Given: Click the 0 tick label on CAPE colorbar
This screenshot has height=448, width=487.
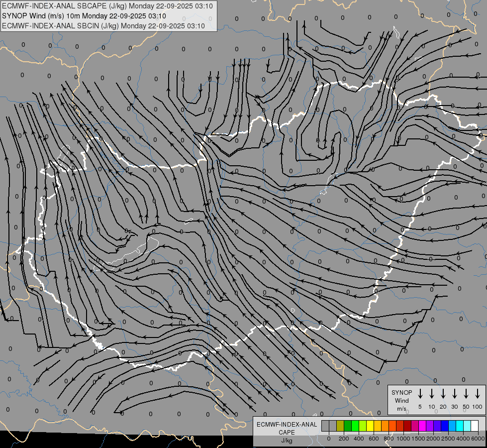Looking at the screenshot, I should click(x=329, y=439).
